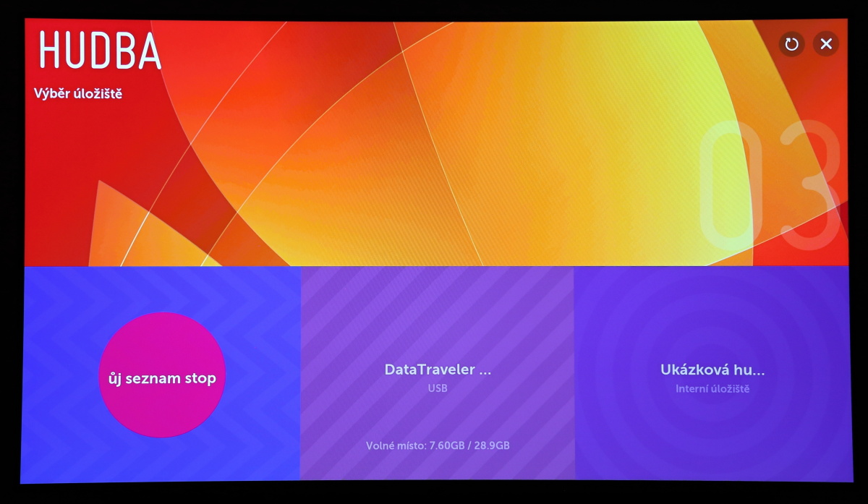Click the "USB" label under DataTraveler
This screenshot has height=504, width=868.
438,388
